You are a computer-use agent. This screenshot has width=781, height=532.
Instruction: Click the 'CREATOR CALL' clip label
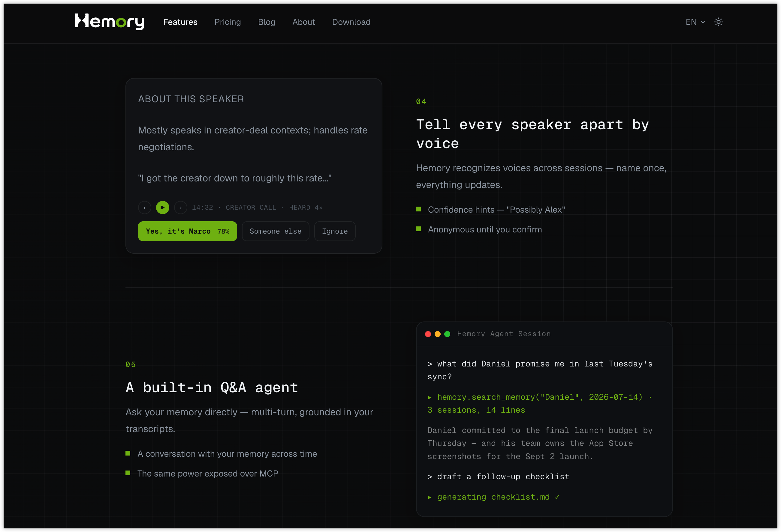[x=251, y=208]
